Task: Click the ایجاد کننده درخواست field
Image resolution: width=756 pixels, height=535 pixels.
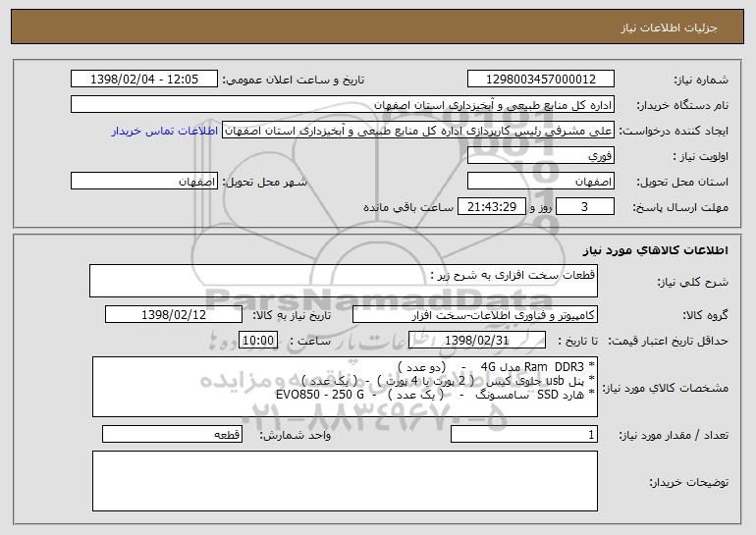Action: point(418,131)
